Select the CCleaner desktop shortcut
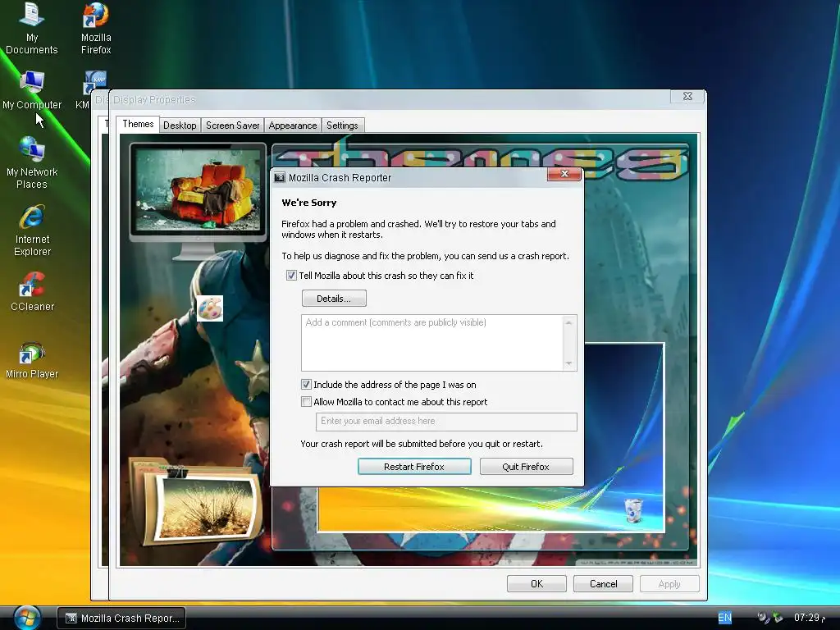840x630 pixels. pos(32,291)
